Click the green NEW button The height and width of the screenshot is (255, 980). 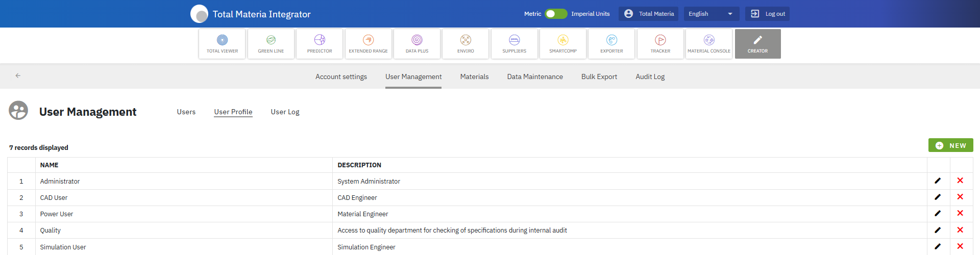click(950, 145)
